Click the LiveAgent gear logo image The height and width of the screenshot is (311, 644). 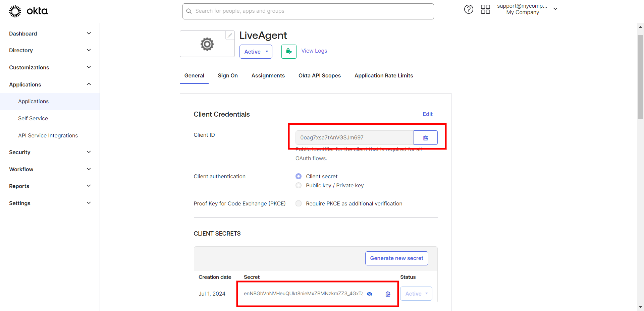(x=207, y=44)
